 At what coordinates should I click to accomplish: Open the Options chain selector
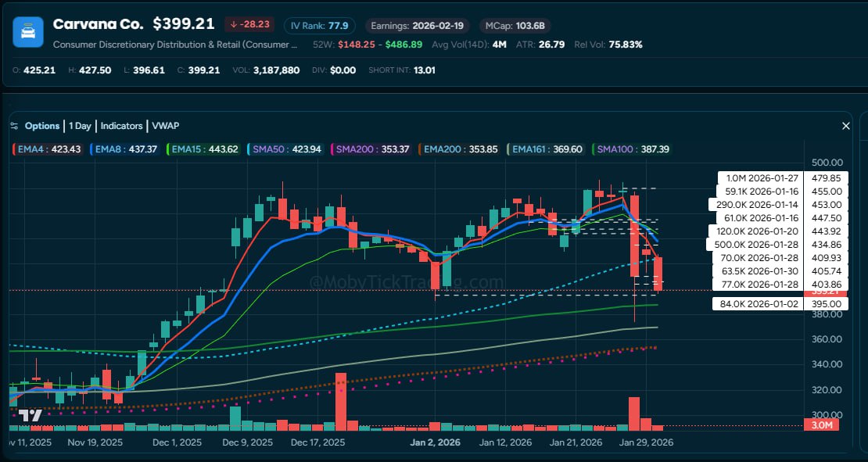pyautogui.click(x=42, y=125)
